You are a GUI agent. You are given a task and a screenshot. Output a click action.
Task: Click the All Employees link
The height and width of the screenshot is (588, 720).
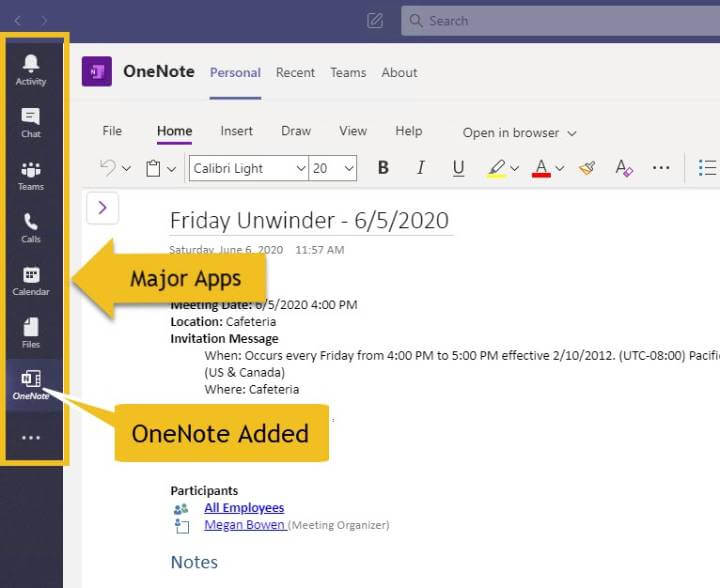point(244,508)
